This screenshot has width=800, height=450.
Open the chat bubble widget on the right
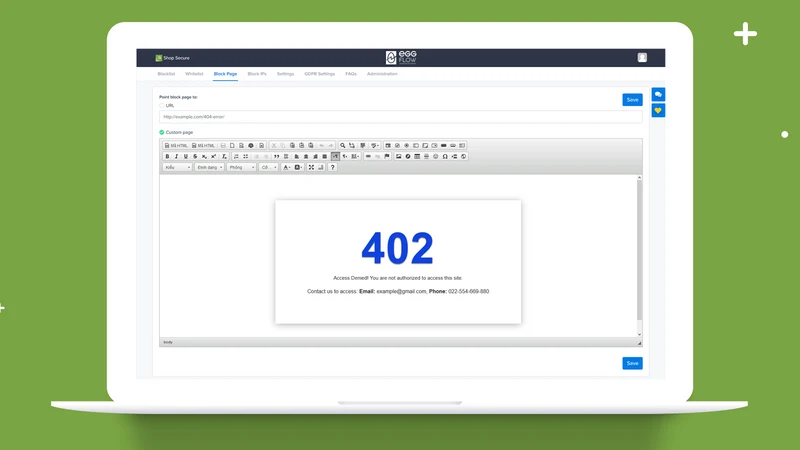coord(658,94)
